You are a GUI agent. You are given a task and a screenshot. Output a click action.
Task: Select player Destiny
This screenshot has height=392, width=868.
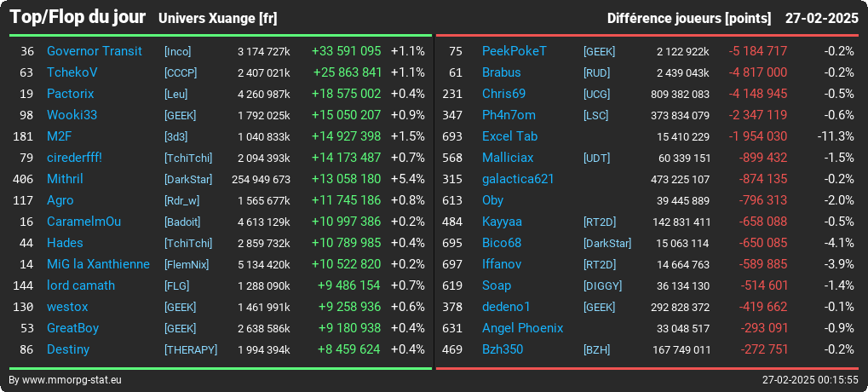68,349
